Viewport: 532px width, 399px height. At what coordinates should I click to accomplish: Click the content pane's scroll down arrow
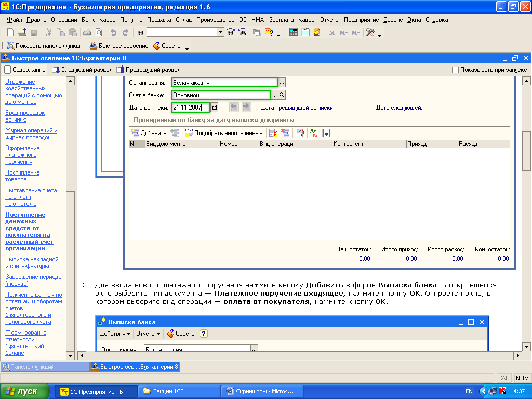point(526,347)
